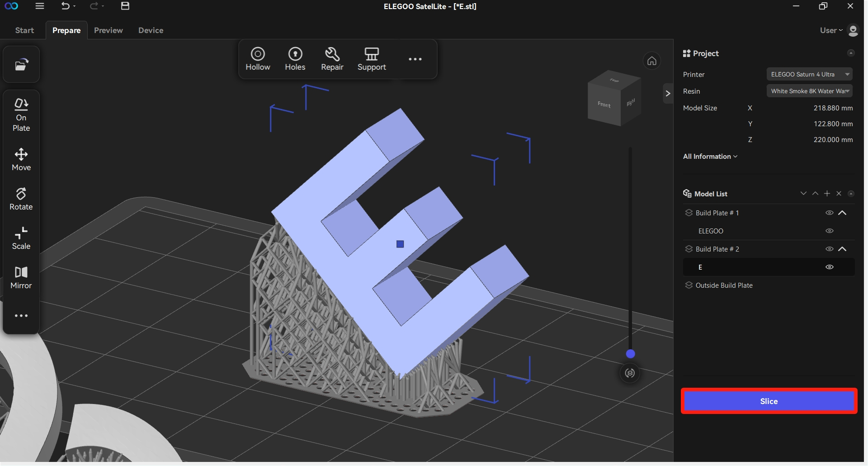Expand the All Information section
This screenshot has width=868, height=466.
[x=710, y=157]
